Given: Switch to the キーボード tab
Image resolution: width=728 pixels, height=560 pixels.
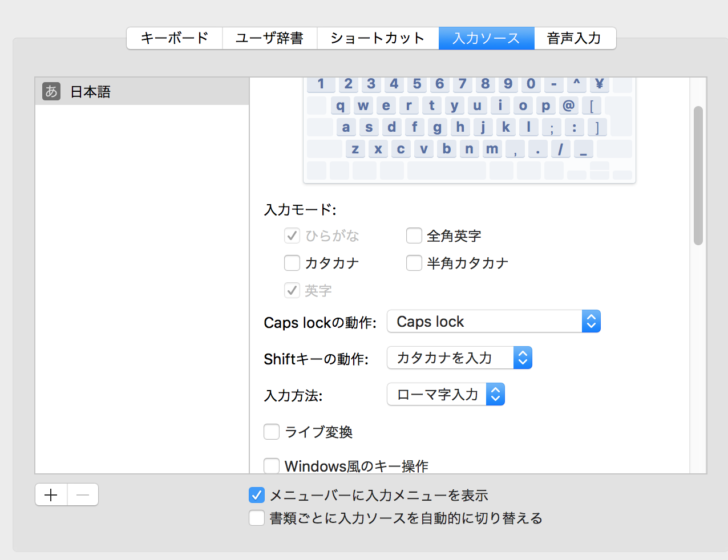Looking at the screenshot, I should tap(175, 38).
